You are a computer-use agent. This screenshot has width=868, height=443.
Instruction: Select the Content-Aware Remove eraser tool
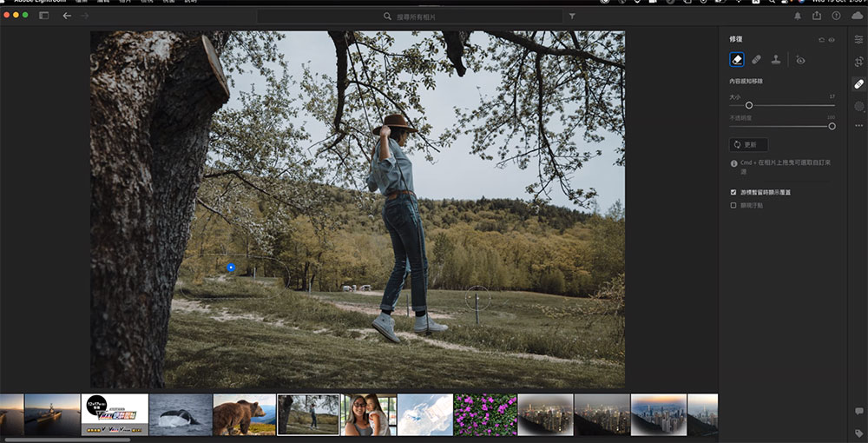737,60
